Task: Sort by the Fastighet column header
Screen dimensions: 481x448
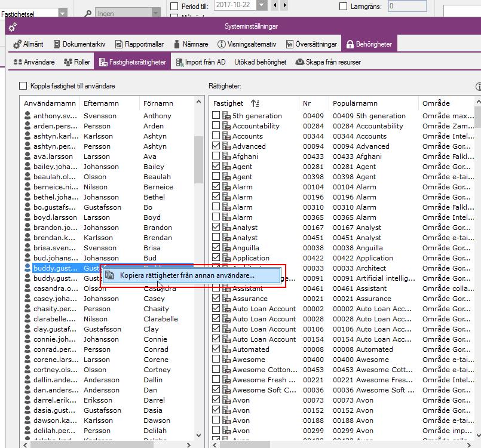Action: pyautogui.click(x=254, y=103)
